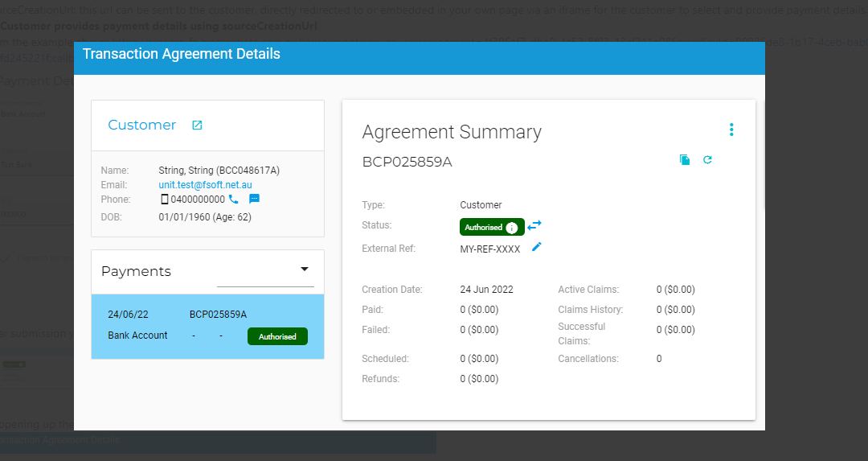Click the BCP025859A agreement heading
The height and width of the screenshot is (461, 868).
407,162
